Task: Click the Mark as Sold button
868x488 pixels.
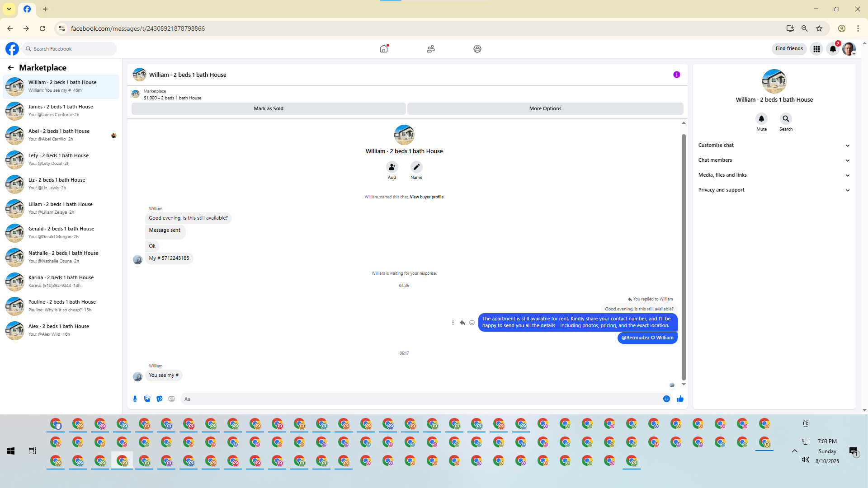Action: coord(268,108)
